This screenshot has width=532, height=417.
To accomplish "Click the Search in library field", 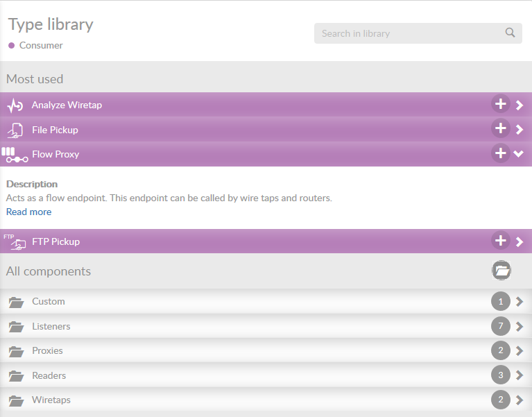I will pos(409,33).
